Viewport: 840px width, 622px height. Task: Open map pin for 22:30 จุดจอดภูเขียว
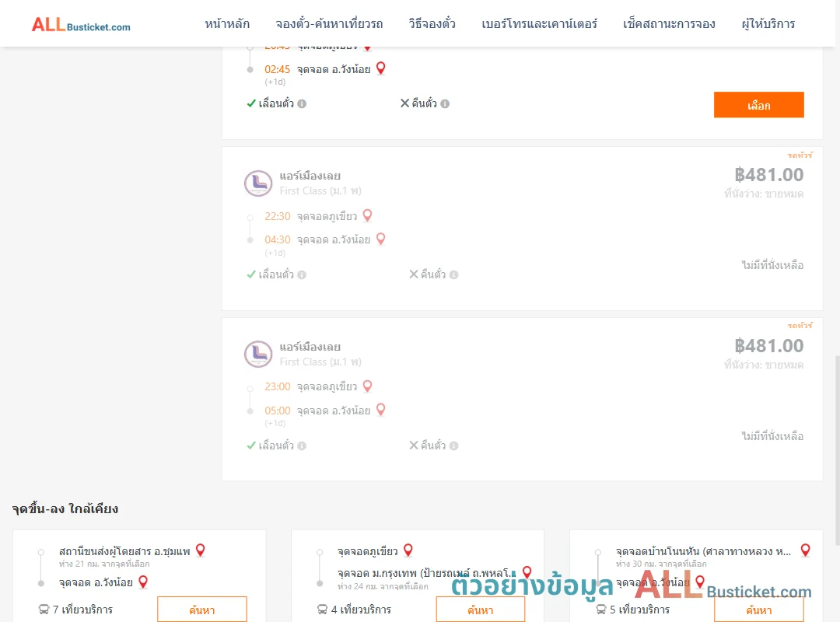(x=367, y=215)
